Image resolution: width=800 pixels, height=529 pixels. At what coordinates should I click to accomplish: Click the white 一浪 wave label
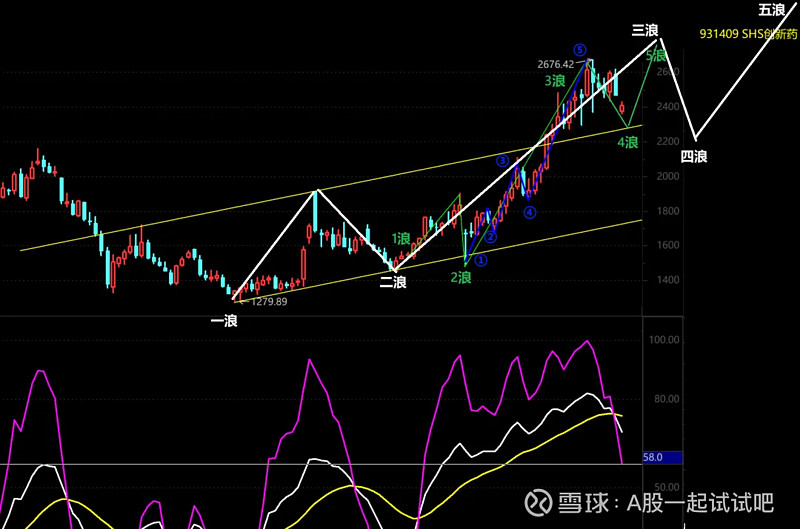[x=224, y=321]
